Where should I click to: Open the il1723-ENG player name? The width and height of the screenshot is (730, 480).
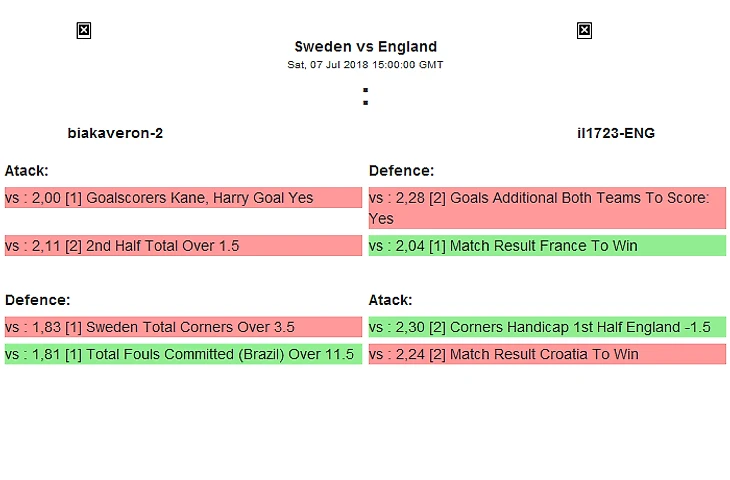615,132
